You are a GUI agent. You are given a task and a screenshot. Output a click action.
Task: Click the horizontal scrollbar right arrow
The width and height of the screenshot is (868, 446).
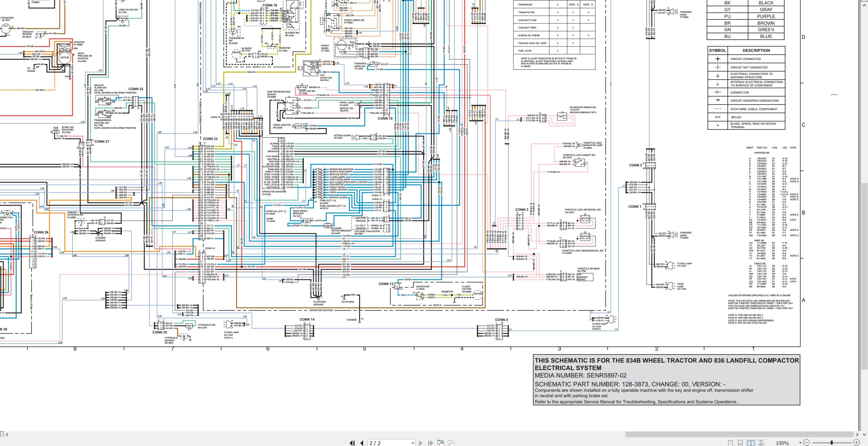(857, 434)
